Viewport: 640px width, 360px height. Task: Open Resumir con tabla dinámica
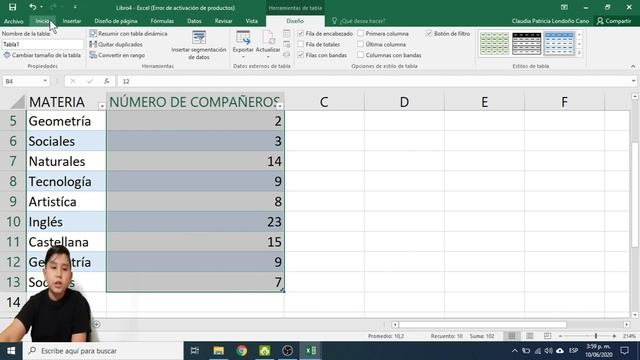click(x=128, y=33)
